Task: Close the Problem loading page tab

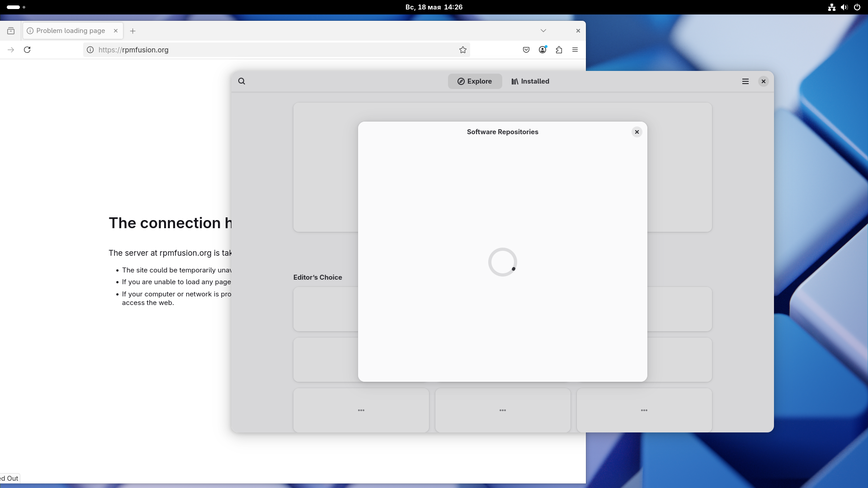Action: coord(116,31)
